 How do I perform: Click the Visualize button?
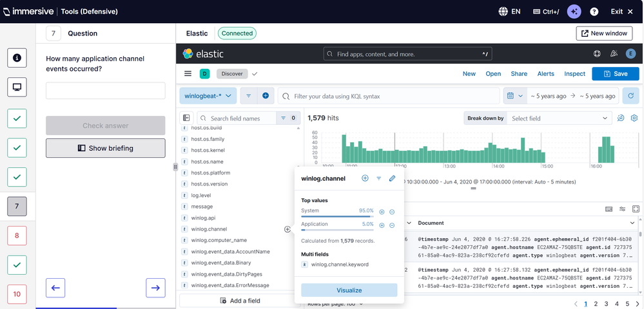349,290
